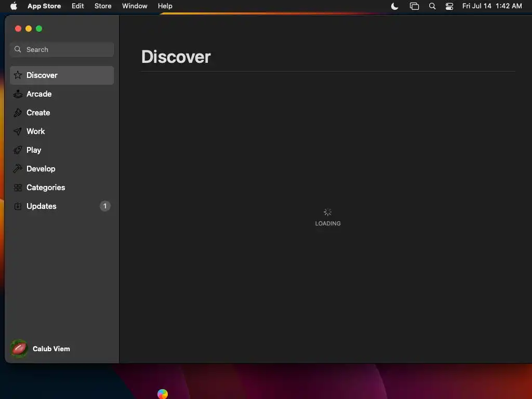The image size is (532, 399).
Task: Open the Window menu
Action: [x=135, y=6]
